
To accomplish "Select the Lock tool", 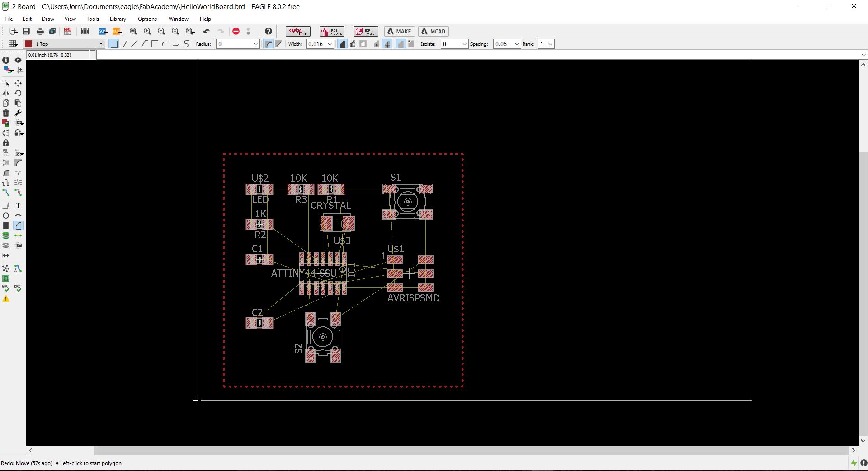I will (x=6, y=143).
